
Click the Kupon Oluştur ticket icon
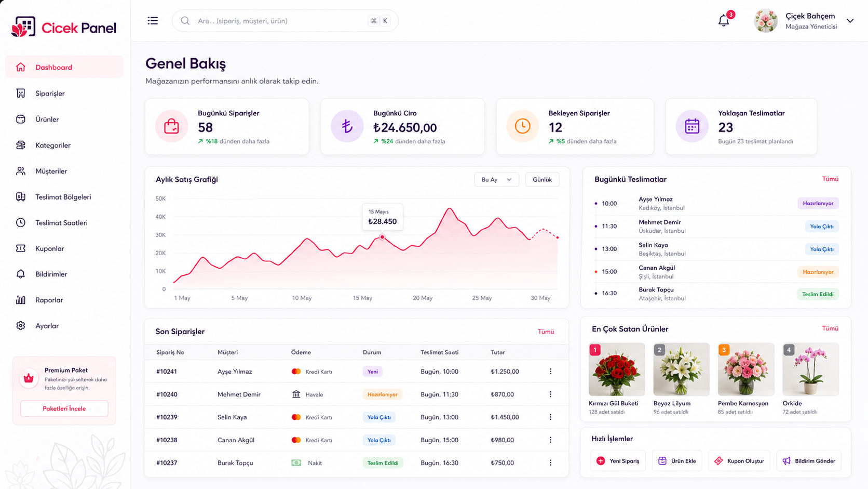click(x=718, y=461)
